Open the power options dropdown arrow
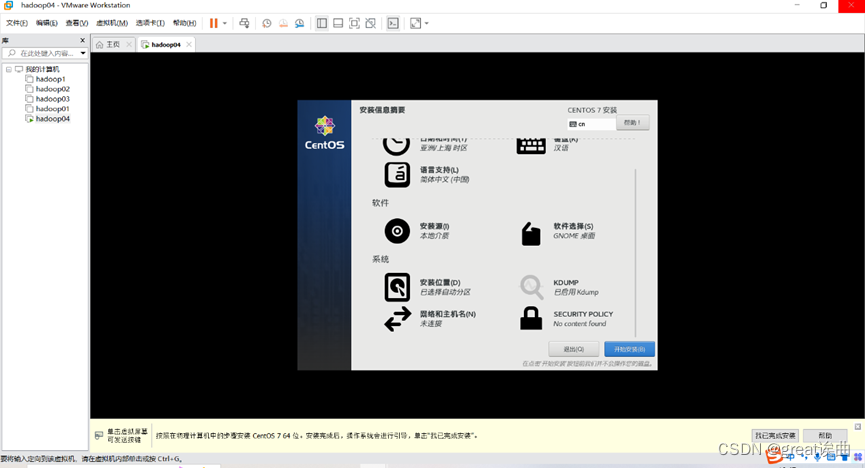 click(225, 23)
